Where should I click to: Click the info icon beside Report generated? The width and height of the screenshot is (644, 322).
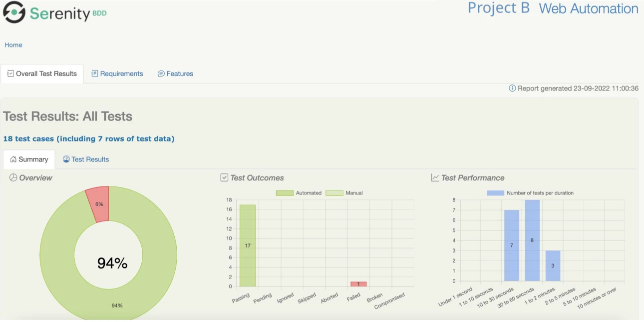point(512,88)
